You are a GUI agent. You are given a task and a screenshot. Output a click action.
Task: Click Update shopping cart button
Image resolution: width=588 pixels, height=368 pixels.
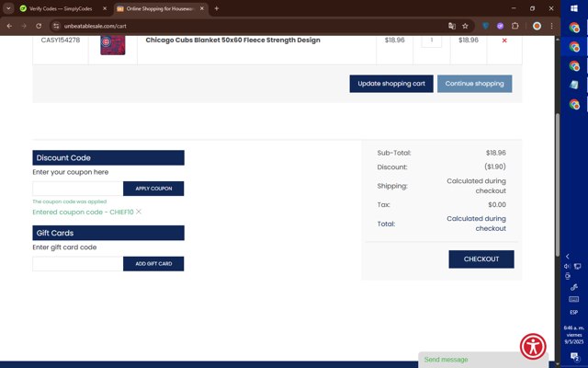point(391,84)
